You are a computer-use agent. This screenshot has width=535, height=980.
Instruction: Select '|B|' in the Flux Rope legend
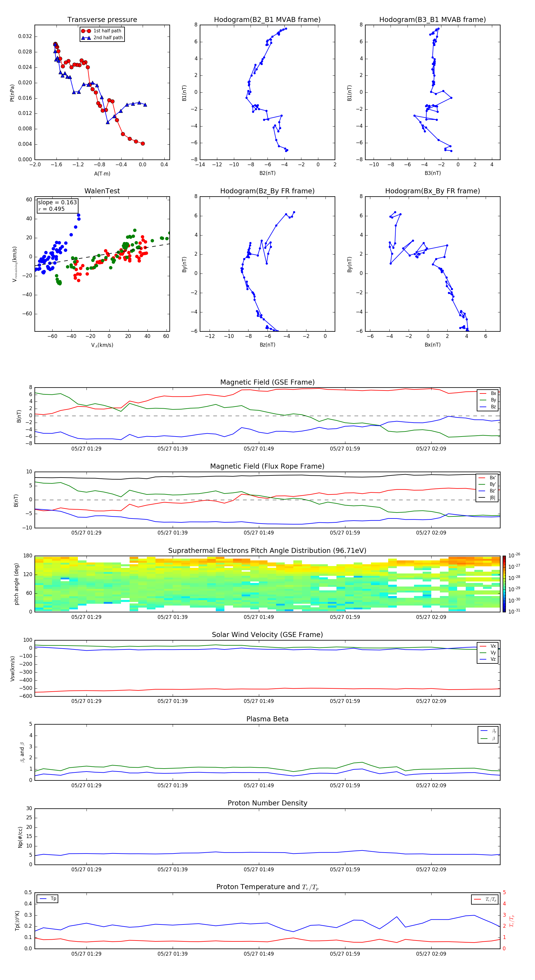(487, 498)
